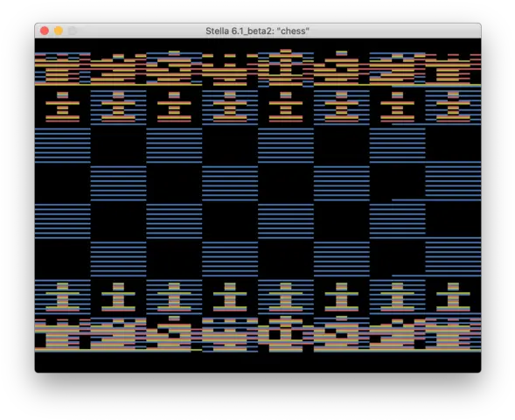Minimize the Stella window with yellow button

pyautogui.click(x=59, y=31)
